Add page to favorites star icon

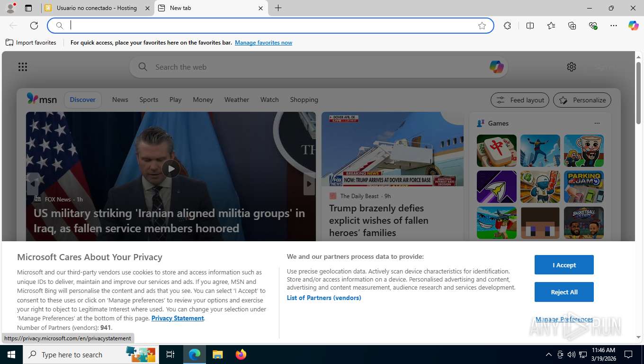pos(482,26)
